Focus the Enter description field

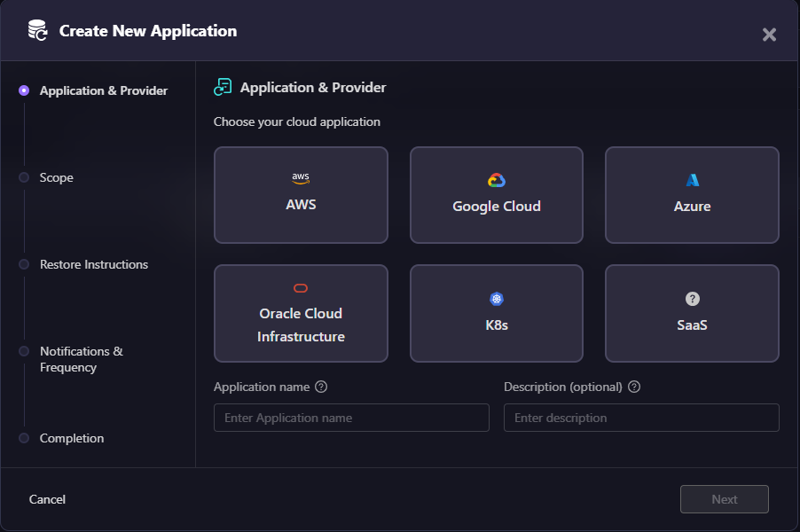click(x=641, y=418)
